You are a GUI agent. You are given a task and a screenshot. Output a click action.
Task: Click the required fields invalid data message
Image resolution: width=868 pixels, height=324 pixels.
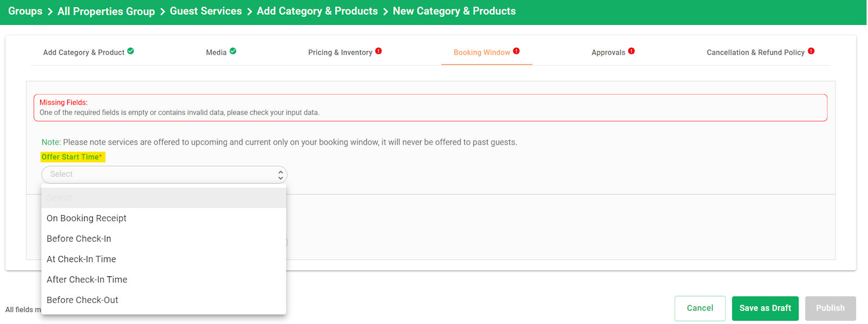coord(180,113)
